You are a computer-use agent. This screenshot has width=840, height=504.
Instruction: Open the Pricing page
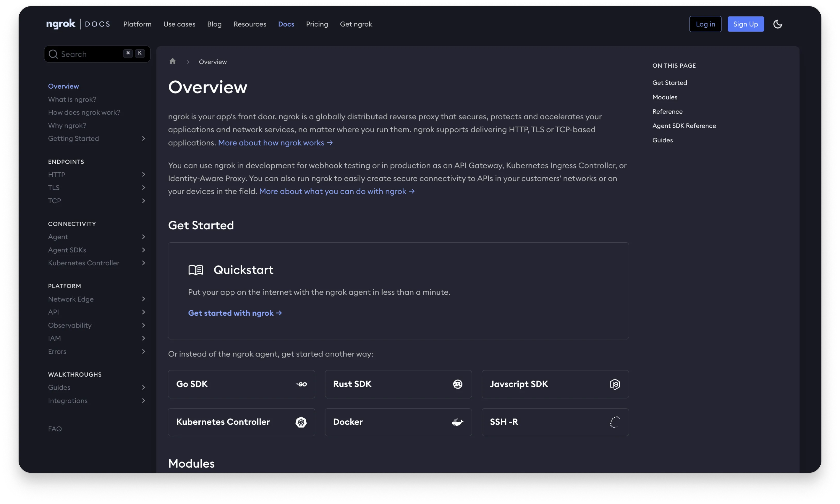[317, 24]
